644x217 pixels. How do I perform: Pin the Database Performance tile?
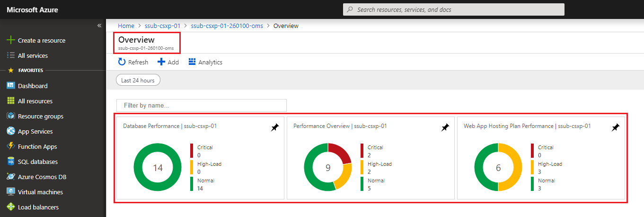[275, 127]
